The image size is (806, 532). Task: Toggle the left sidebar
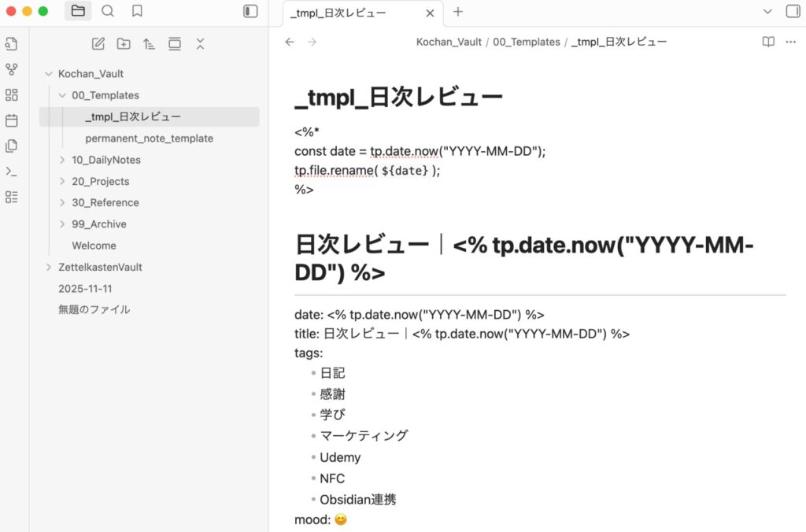click(x=250, y=11)
